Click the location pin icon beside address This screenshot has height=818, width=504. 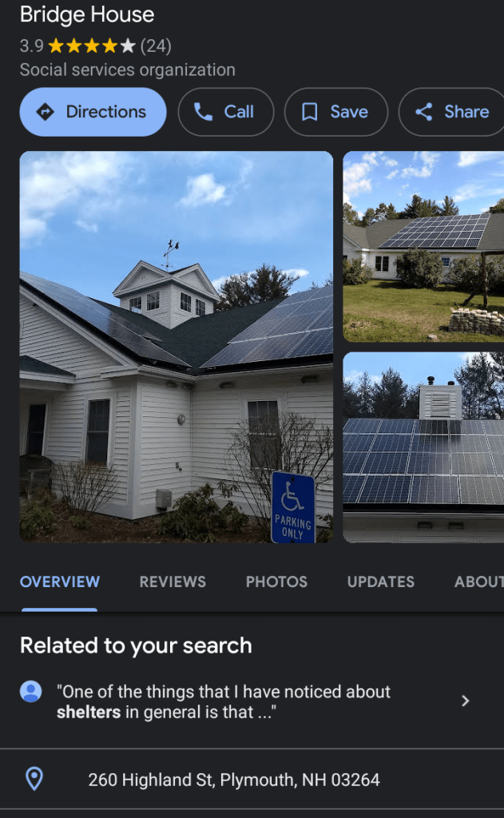(34, 779)
